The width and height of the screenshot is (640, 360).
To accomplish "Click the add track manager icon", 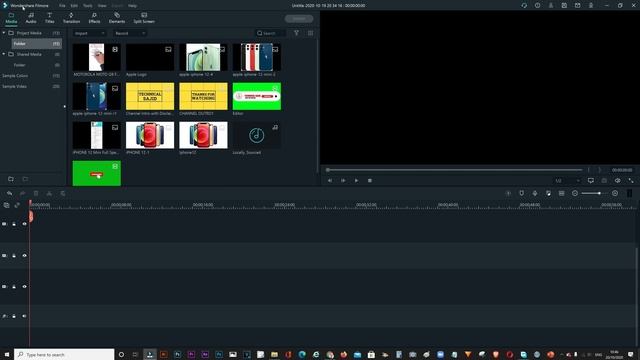I will pos(7,205).
